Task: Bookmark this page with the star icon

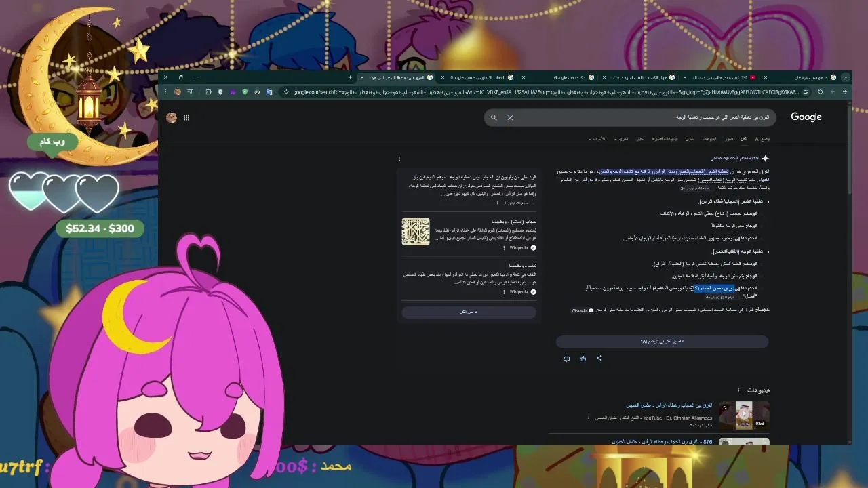Action: (x=286, y=91)
